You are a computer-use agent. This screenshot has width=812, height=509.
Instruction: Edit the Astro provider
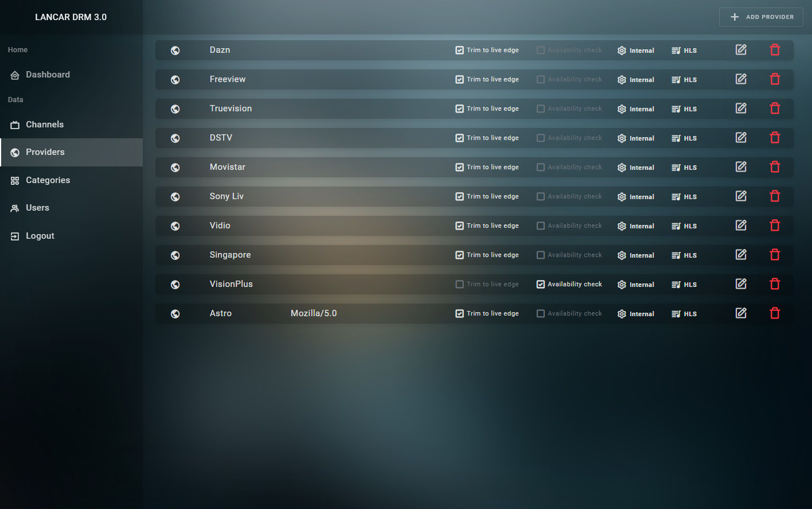click(741, 313)
